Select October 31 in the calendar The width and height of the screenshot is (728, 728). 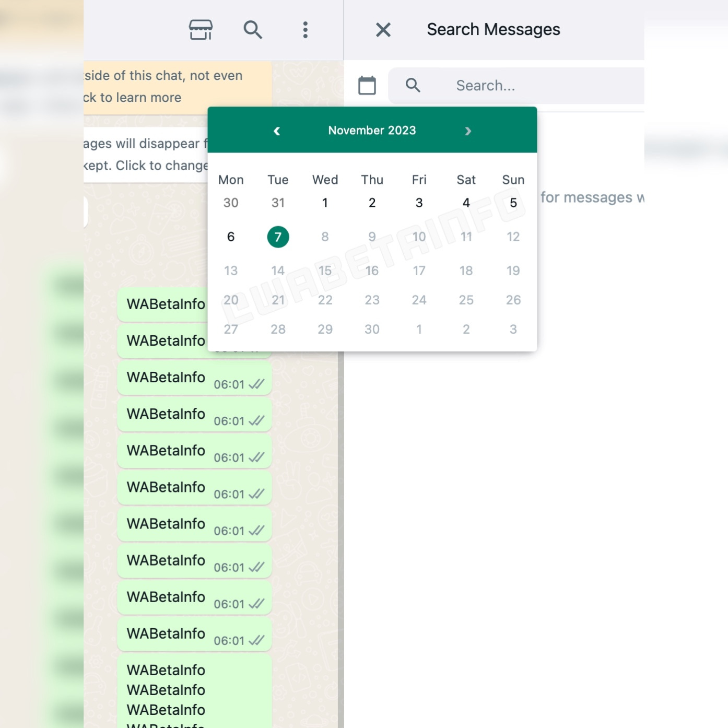pyautogui.click(x=278, y=203)
